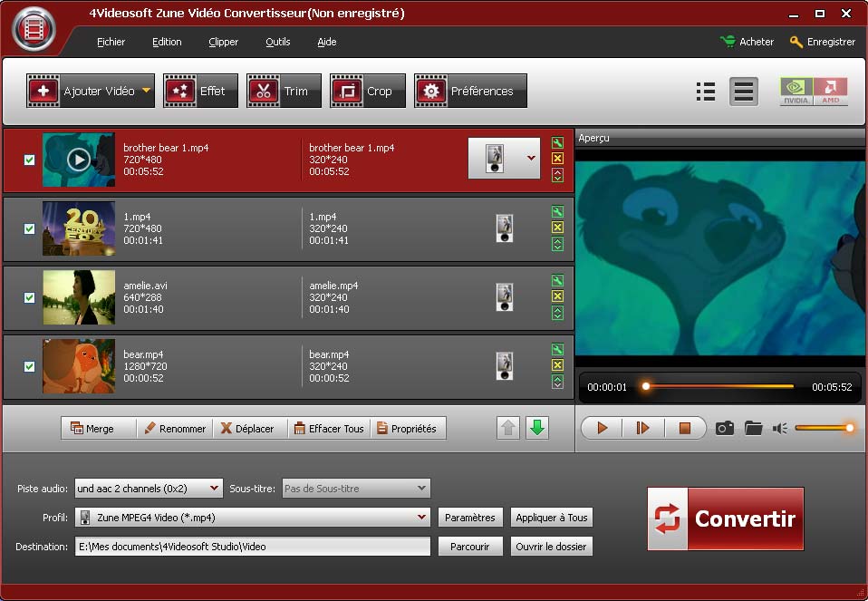Switch to detailed list view icon
This screenshot has height=601, width=868.
(x=706, y=92)
